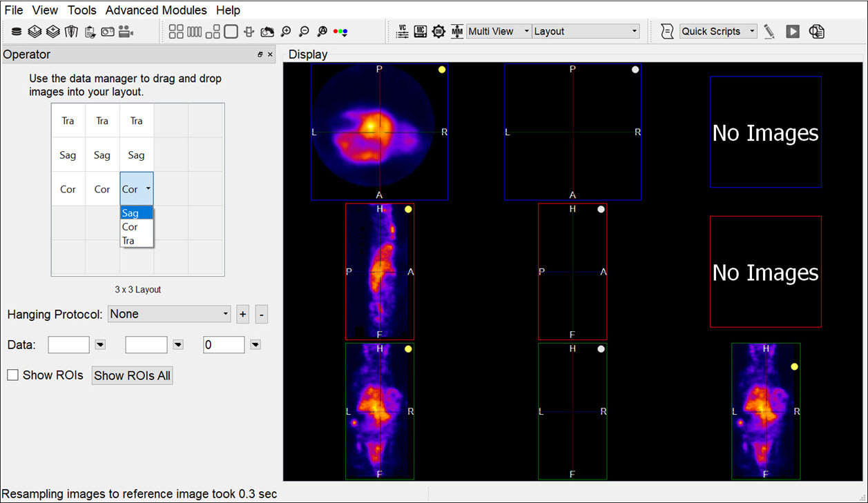Viewport: 868px width, 503px height.
Task: Open the Advanced Modules menu
Action: (156, 10)
